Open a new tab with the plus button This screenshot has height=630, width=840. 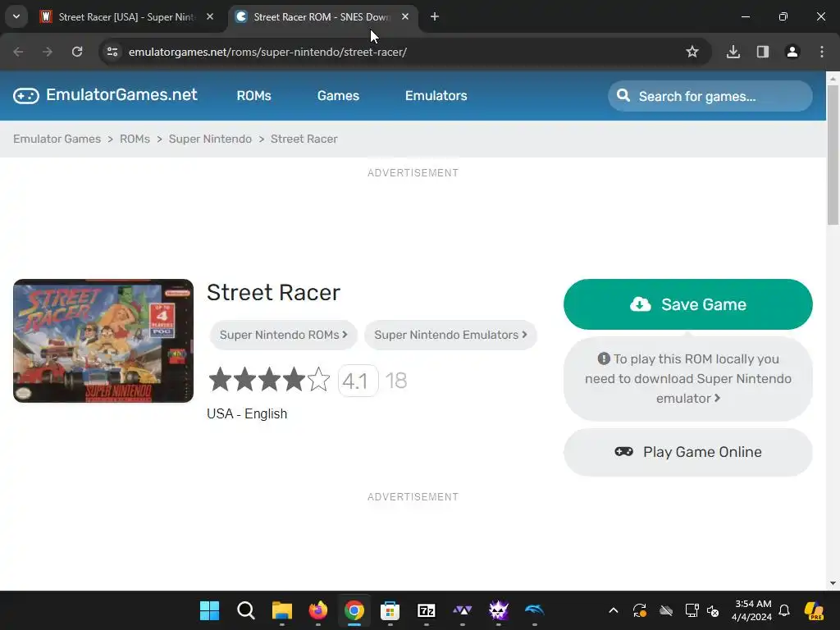435,17
